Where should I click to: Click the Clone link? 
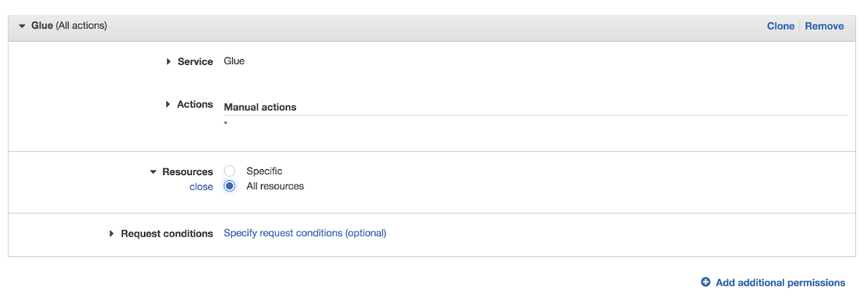pyautogui.click(x=781, y=26)
